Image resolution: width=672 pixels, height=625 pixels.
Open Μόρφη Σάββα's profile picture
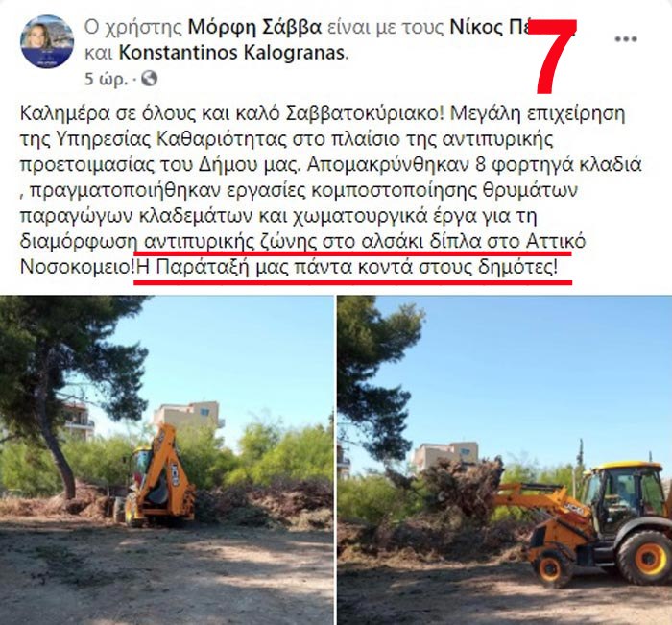tap(47, 41)
